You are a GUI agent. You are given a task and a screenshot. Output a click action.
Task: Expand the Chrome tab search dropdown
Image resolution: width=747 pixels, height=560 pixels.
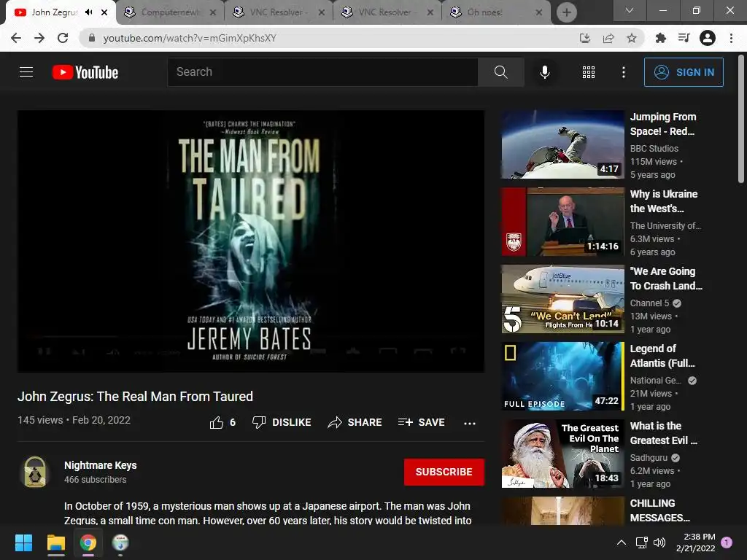(x=630, y=10)
